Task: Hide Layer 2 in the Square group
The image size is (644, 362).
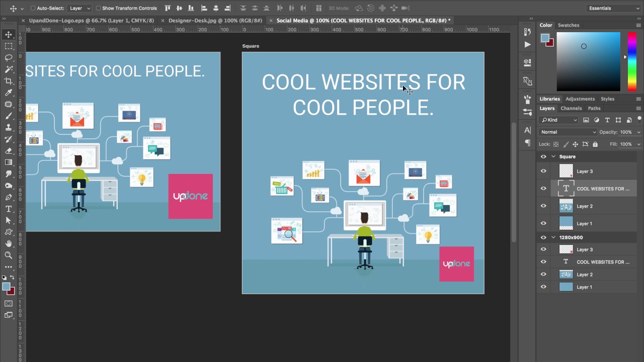Action: [x=543, y=206]
